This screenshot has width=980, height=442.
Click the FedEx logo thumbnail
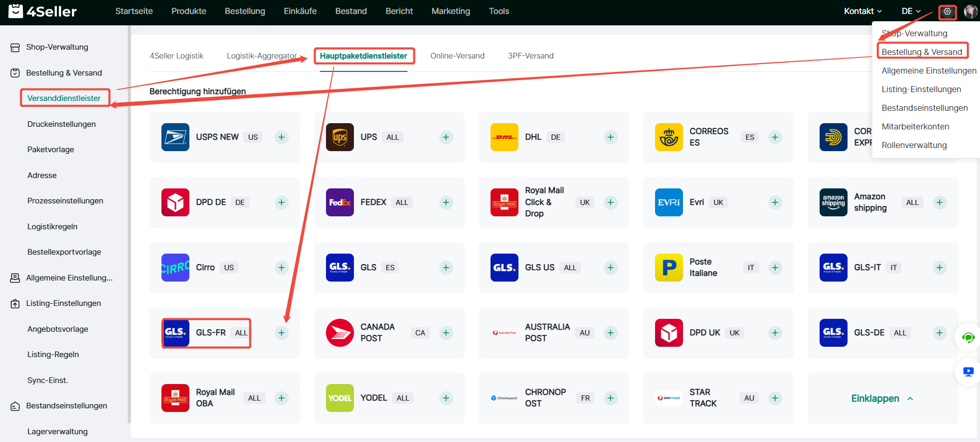[x=340, y=202]
